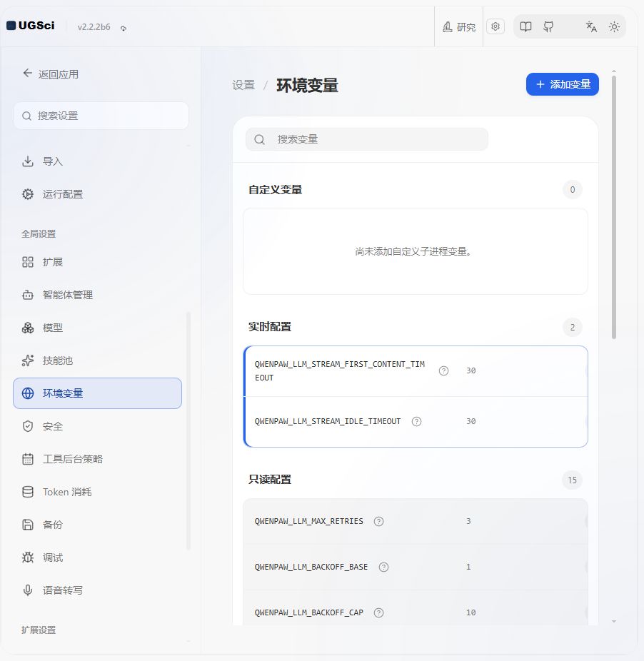Switch language with the translate icon
The height and width of the screenshot is (661, 644).
[x=591, y=26]
